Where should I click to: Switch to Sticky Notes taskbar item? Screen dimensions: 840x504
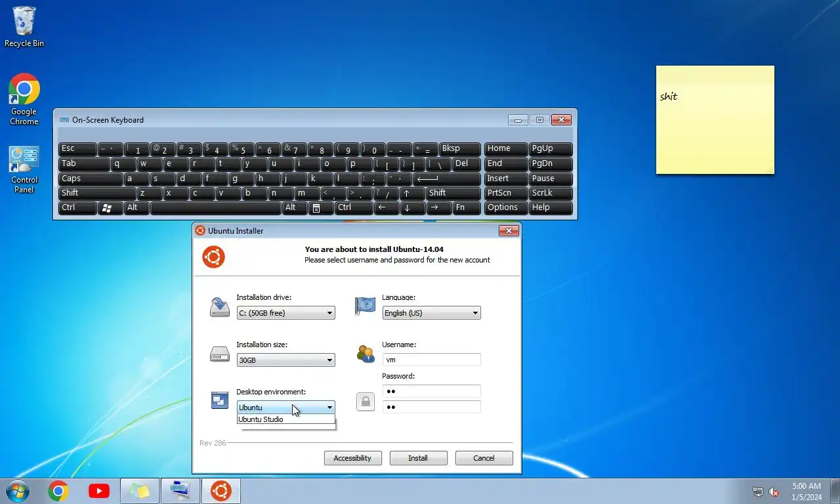(140, 491)
